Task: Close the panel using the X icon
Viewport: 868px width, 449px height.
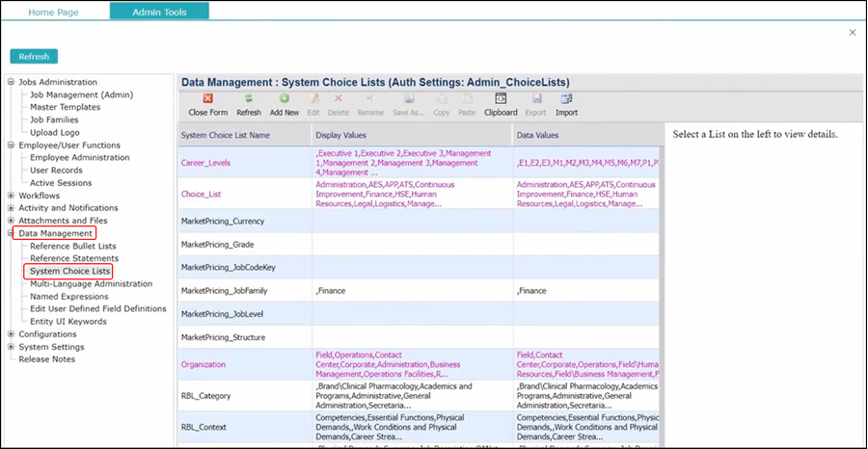Action: (x=852, y=33)
